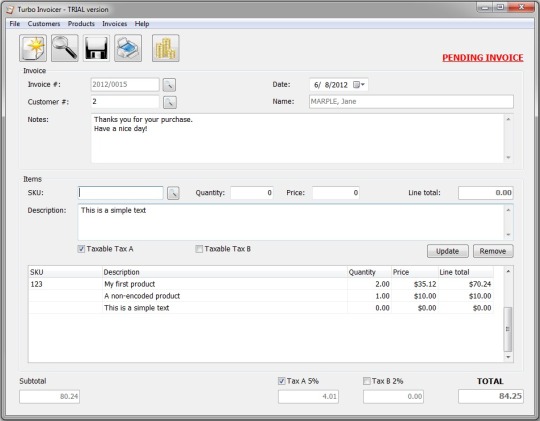Enable the Tax B 2% checkbox

(367, 381)
